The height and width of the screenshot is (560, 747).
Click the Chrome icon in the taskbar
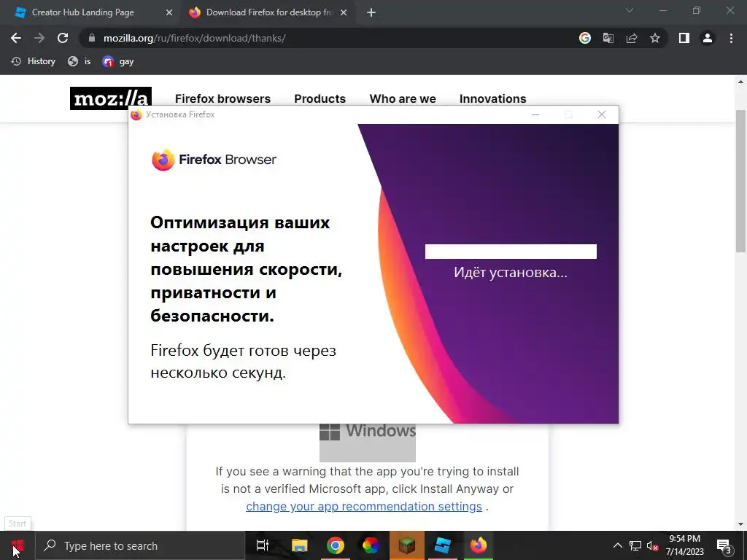pos(336,545)
